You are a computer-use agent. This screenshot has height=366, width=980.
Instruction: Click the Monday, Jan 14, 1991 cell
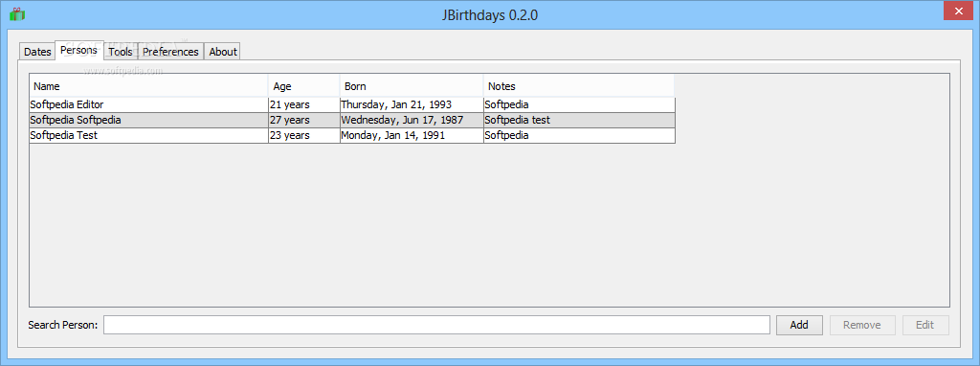click(x=412, y=135)
